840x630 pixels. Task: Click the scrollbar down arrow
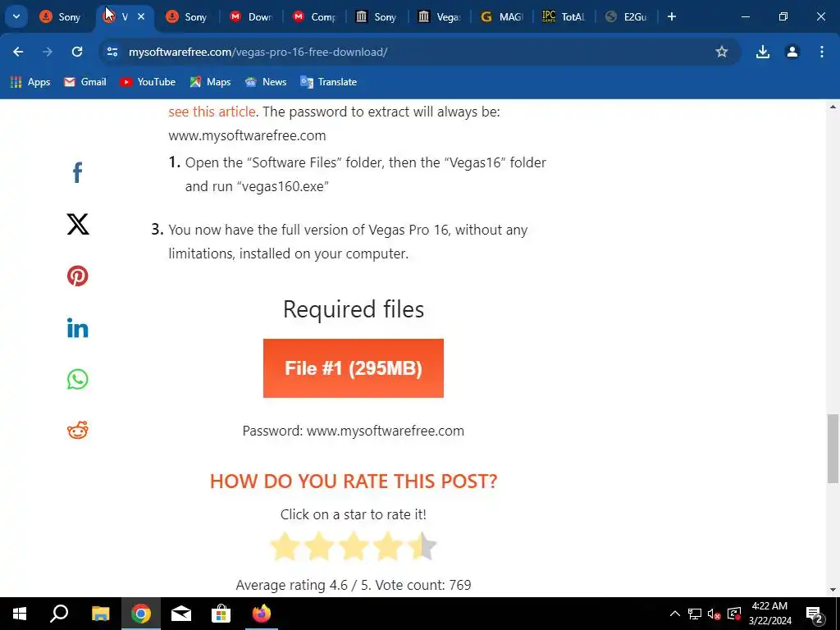[x=833, y=590]
